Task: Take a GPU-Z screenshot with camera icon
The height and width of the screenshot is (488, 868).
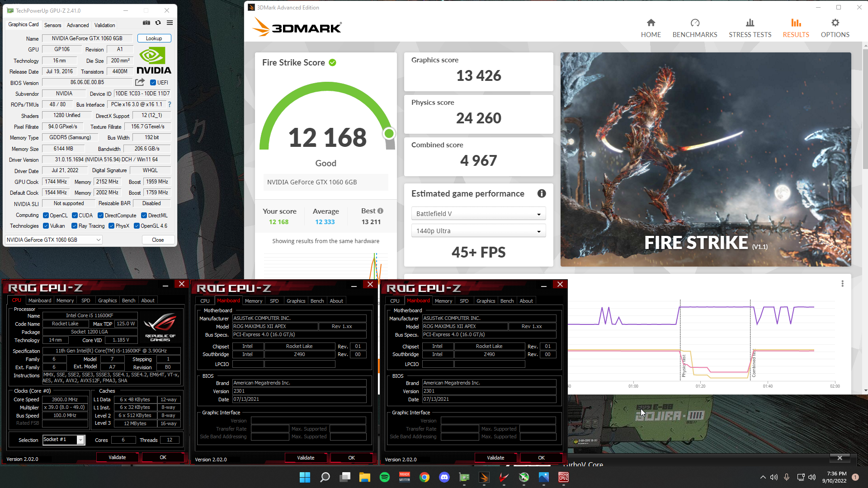Action: coord(146,23)
